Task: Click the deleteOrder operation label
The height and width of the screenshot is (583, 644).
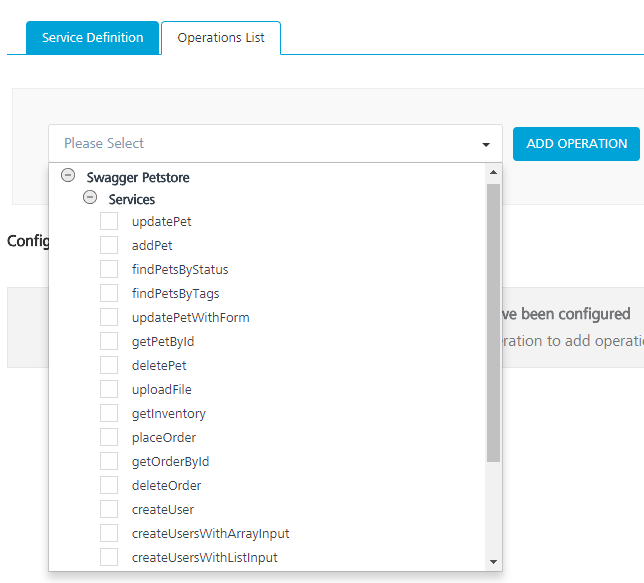Action: 166,486
